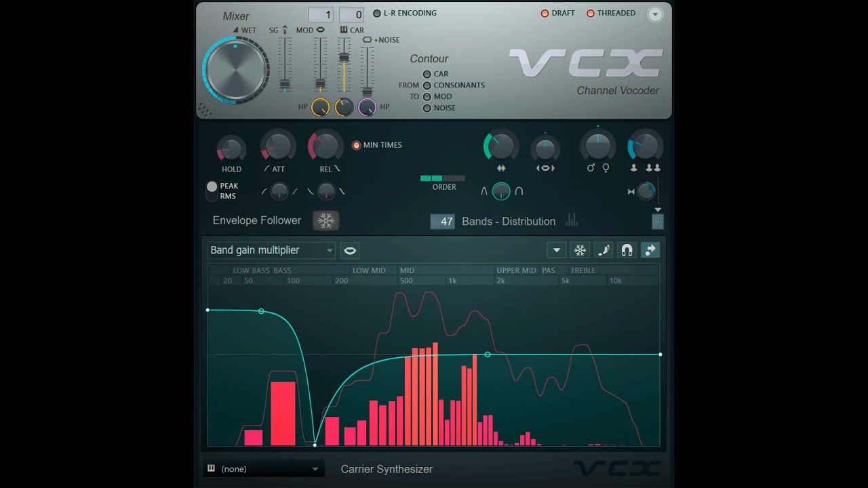The image size is (868, 488).
Task: Toggle the freeze snowflake in the graph toolbar
Action: pyautogui.click(x=580, y=250)
